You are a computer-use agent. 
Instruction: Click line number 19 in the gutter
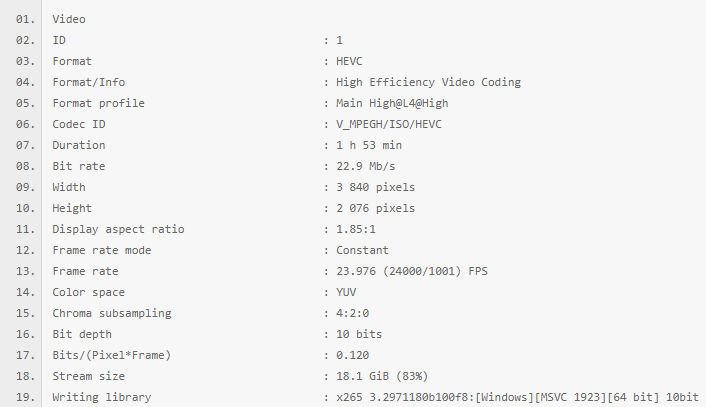(x=25, y=397)
